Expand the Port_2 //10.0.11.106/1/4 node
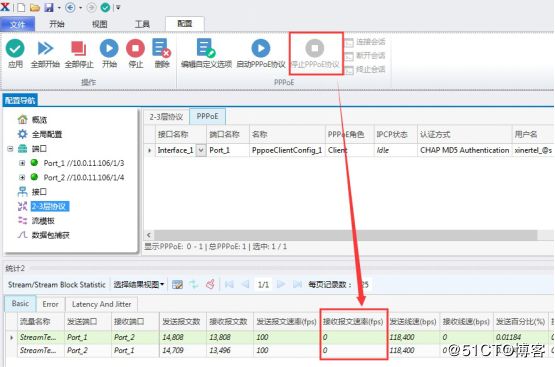 pos(22,177)
